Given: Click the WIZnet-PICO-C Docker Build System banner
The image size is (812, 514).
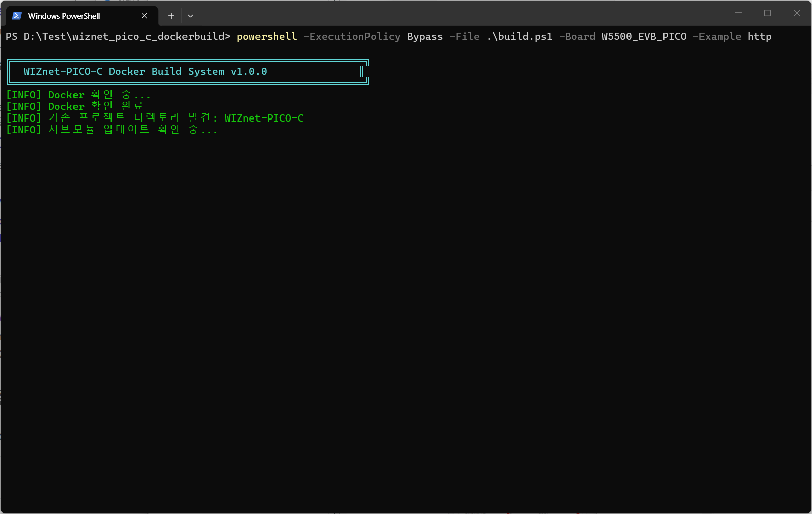Looking at the screenshot, I should tap(145, 72).
